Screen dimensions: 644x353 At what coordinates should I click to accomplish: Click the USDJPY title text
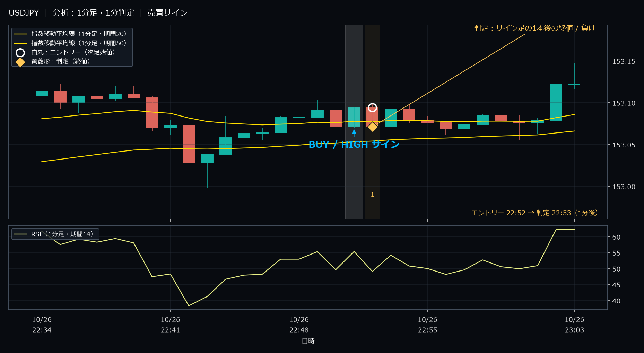[24, 13]
